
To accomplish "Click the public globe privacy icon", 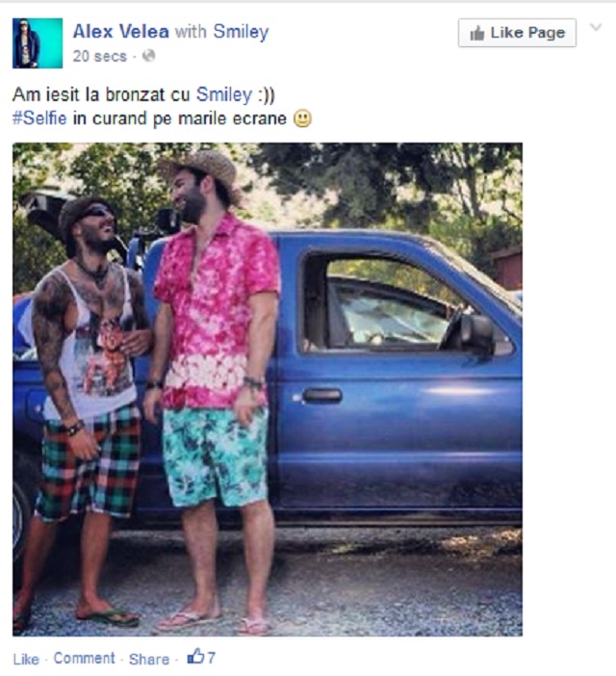I will [x=148, y=56].
